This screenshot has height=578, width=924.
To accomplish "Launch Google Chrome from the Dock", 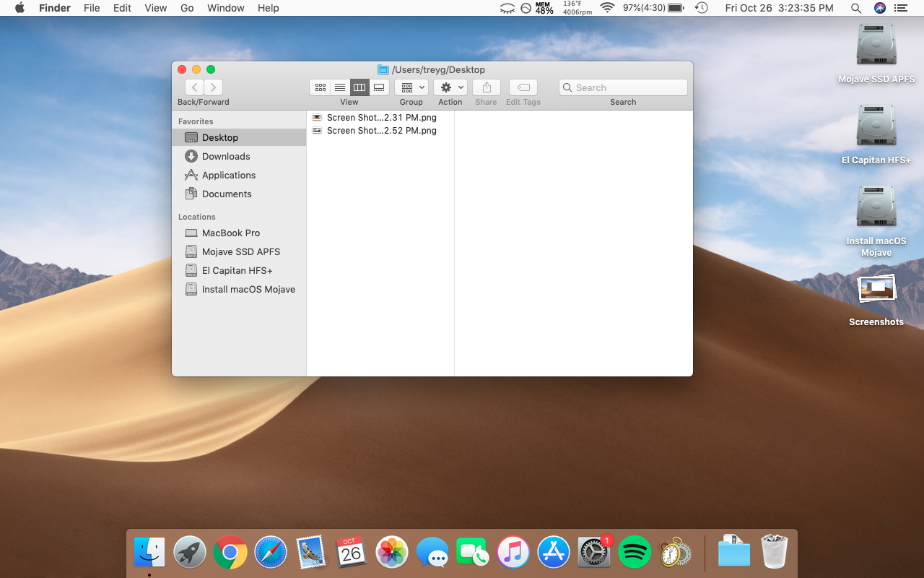I will coord(230,553).
